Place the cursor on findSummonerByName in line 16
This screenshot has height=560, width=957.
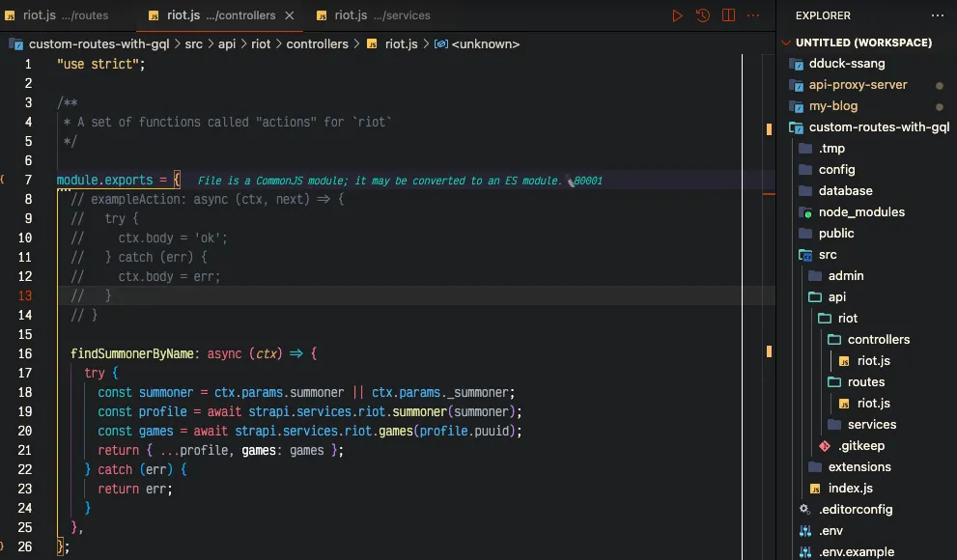tap(131, 353)
